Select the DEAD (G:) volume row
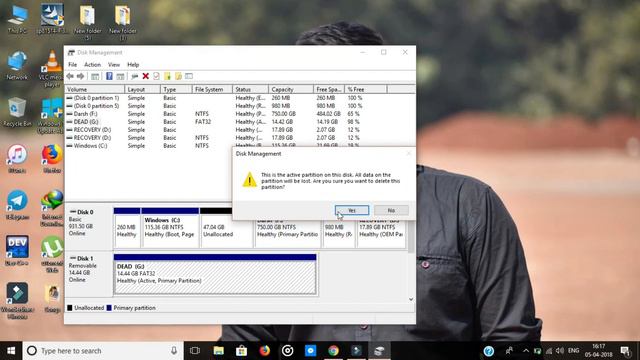 tap(240, 122)
